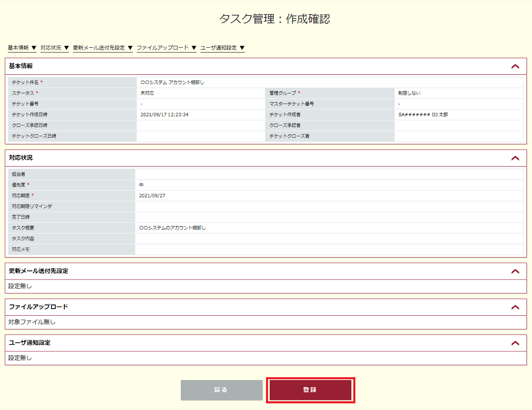Click the 登録 button
The height and width of the screenshot is (410, 532).
tap(310, 390)
